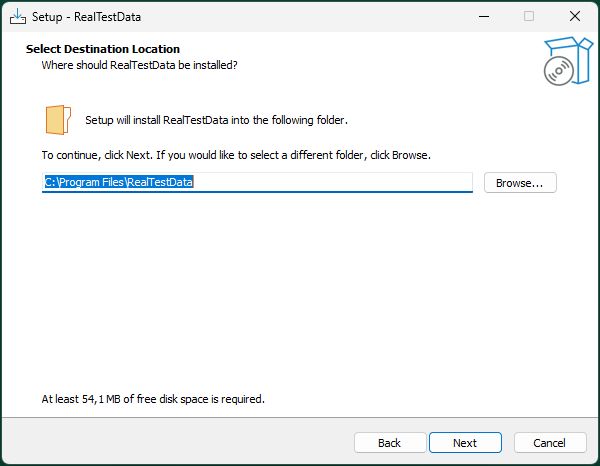The image size is (600, 466).
Task: Click the gray CD disc graphic
Action: (x=559, y=71)
